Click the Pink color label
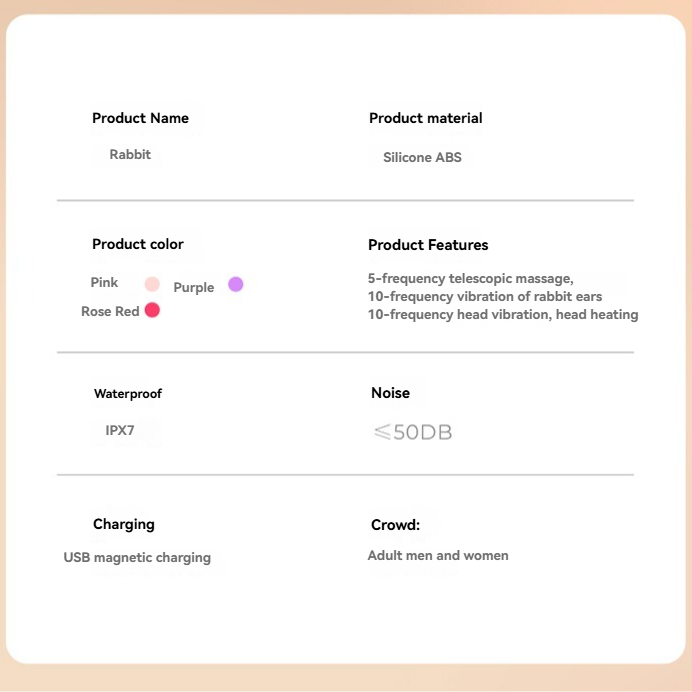Screen dimensions: 692x692 coord(105,283)
